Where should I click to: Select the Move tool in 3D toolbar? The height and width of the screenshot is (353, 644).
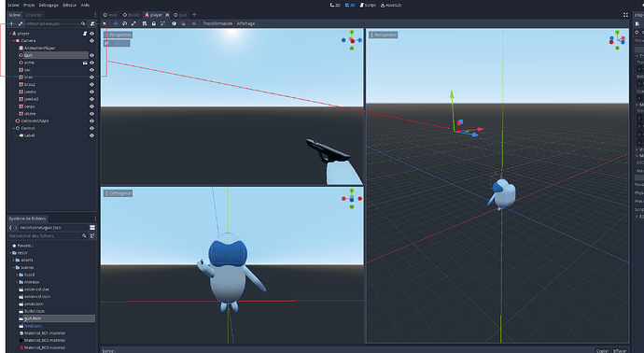tap(116, 23)
